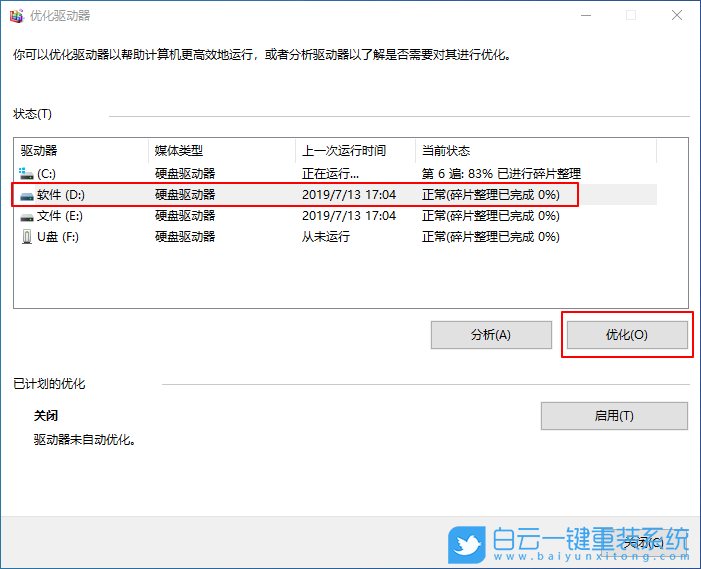Select the (C:) system drive icon
Screen dimensions: 701x569
(x=26, y=173)
